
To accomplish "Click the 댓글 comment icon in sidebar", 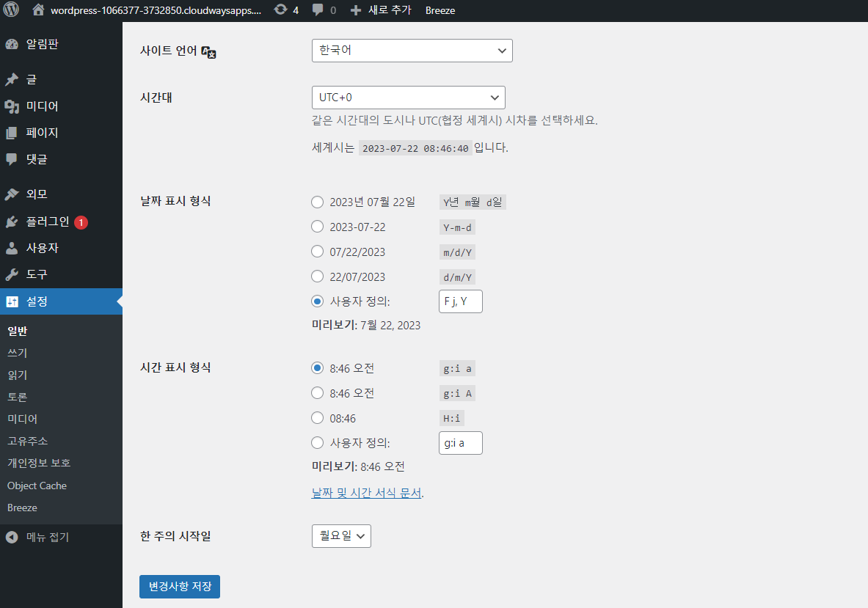I will (x=12, y=159).
